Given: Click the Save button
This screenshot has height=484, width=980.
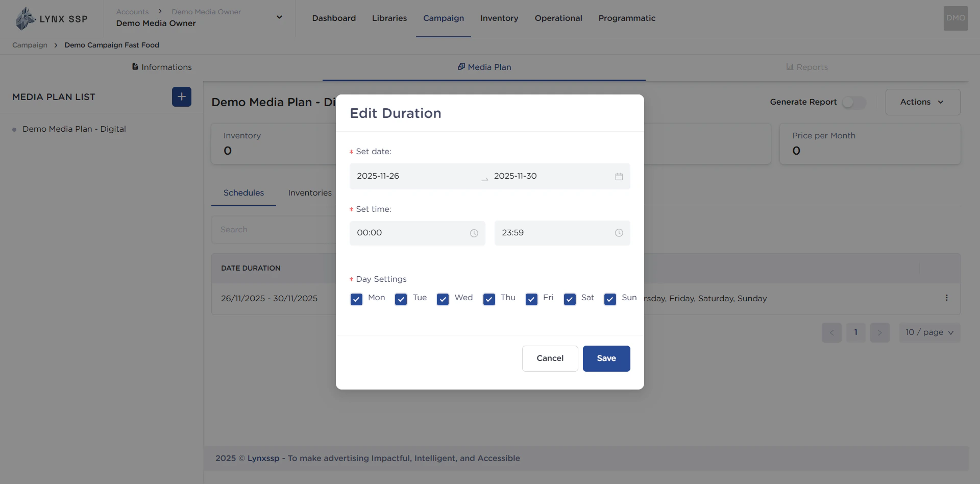Looking at the screenshot, I should [606, 358].
